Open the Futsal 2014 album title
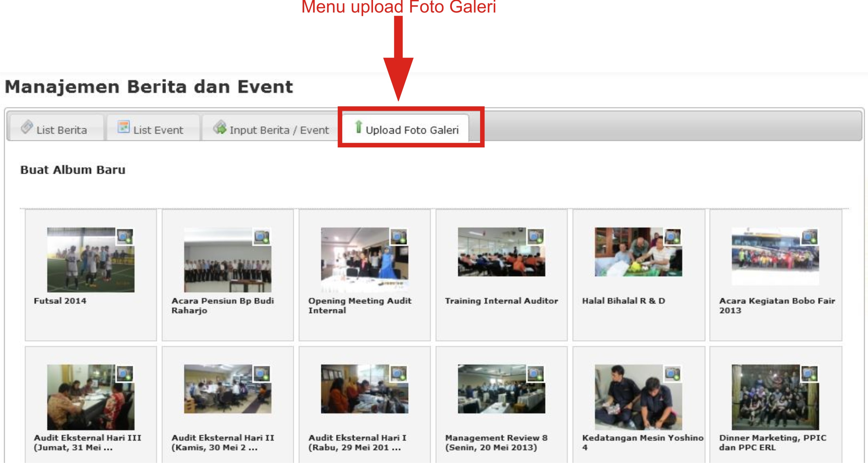 pos(60,301)
